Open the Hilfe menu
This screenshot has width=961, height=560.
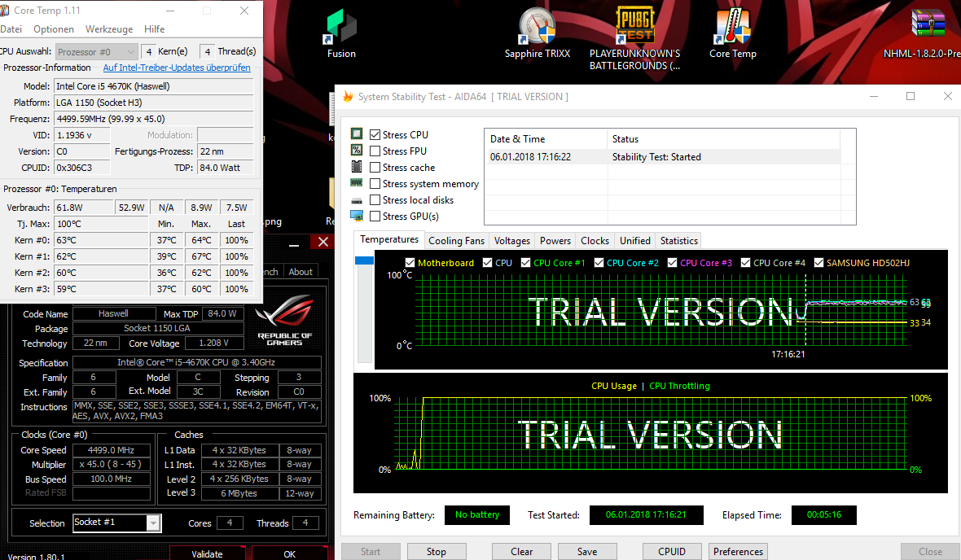tap(155, 28)
